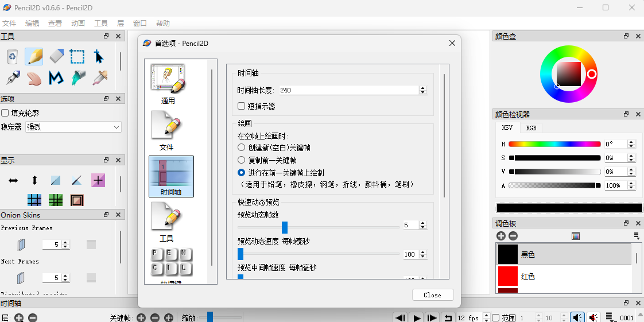The height and width of the screenshot is (322, 644).
Task: Select the Eraser tool
Action: (56, 57)
